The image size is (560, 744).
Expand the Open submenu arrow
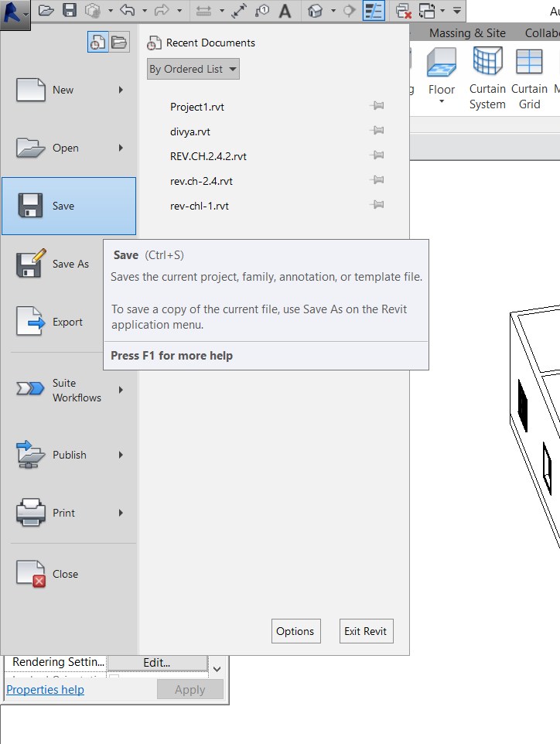(121, 148)
